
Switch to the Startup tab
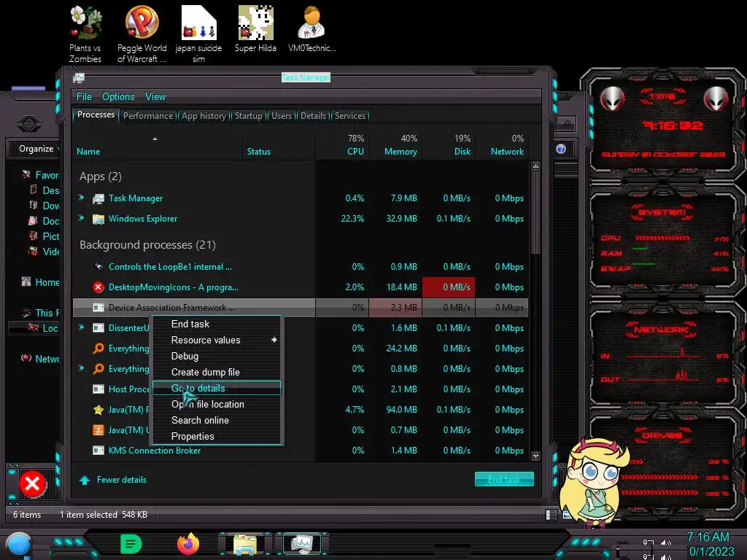pyautogui.click(x=248, y=116)
